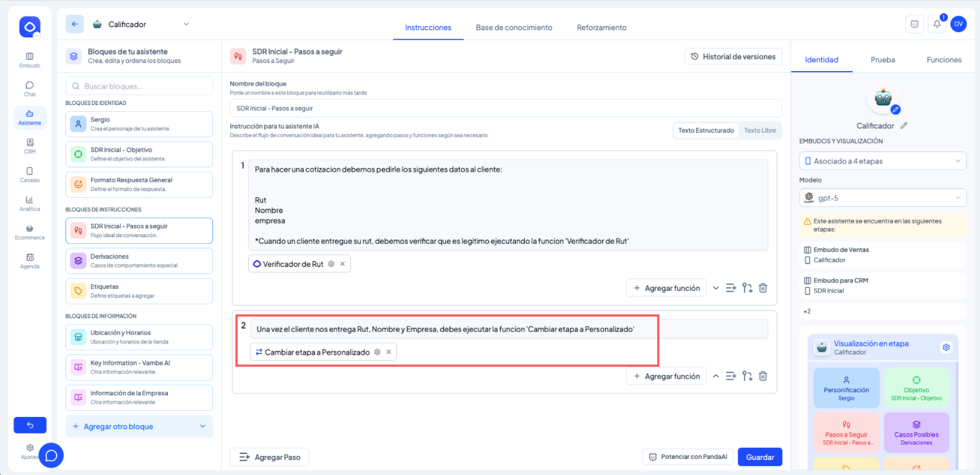Expand the Asociado a 4 etapas dropdown
This screenshot has height=475, width=980.
point(882,161)
